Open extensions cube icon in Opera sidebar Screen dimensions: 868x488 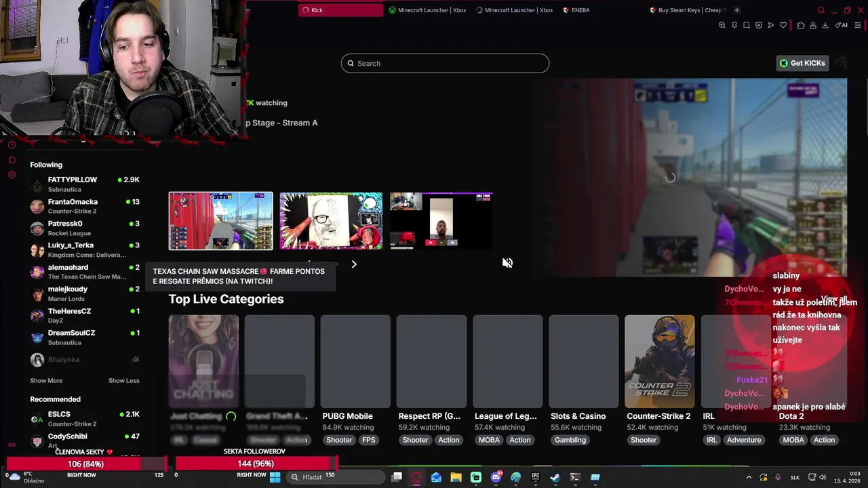pos(12,160)
